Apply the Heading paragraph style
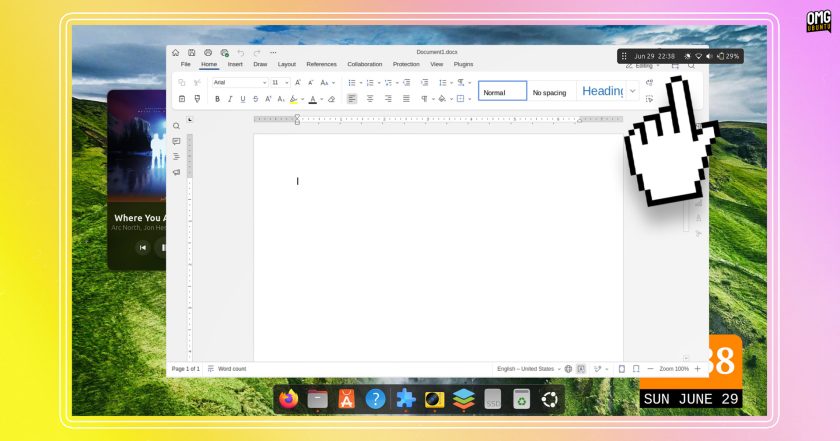 602,91
